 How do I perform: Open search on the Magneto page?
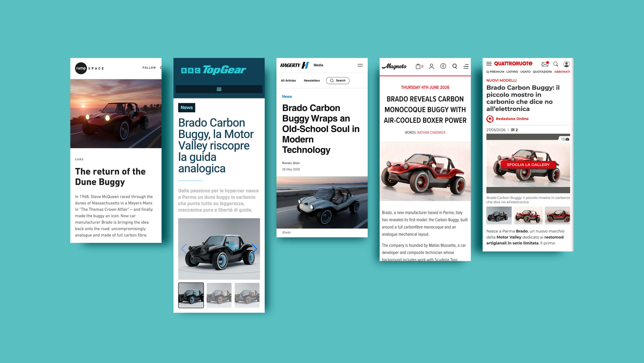pos(455,66)
